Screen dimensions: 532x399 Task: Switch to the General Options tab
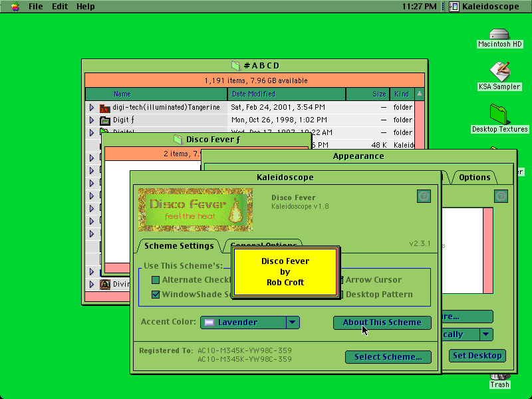click(x=263, y=243)
